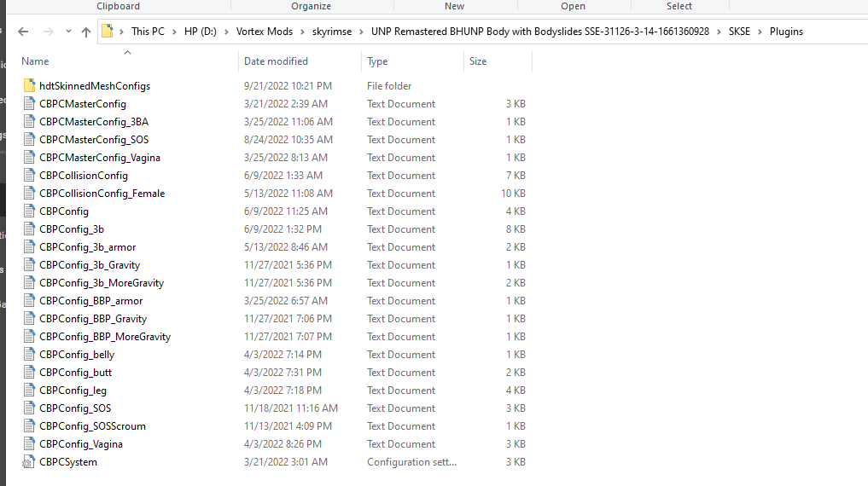Select CBPConfig_3b file icon
The image size is (868, 486).
coord(29,229)
